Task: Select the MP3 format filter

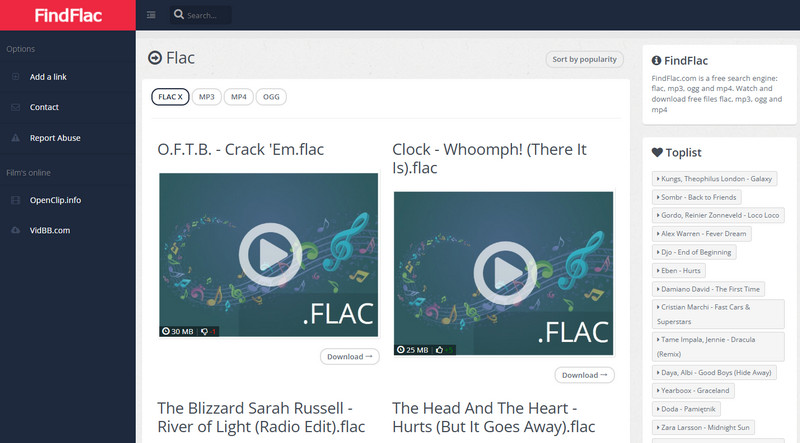Action: point(207,96)
